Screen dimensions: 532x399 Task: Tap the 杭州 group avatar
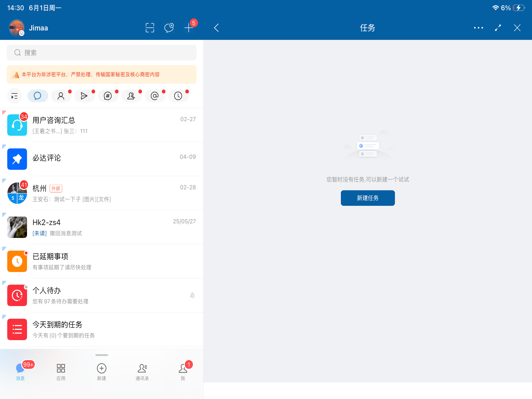[17, 193]
